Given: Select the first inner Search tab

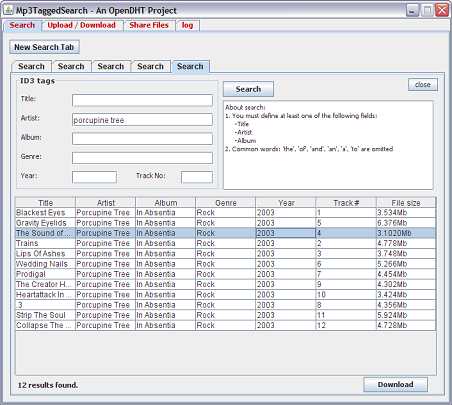Looking at the screenshot, I should point(31,66).
